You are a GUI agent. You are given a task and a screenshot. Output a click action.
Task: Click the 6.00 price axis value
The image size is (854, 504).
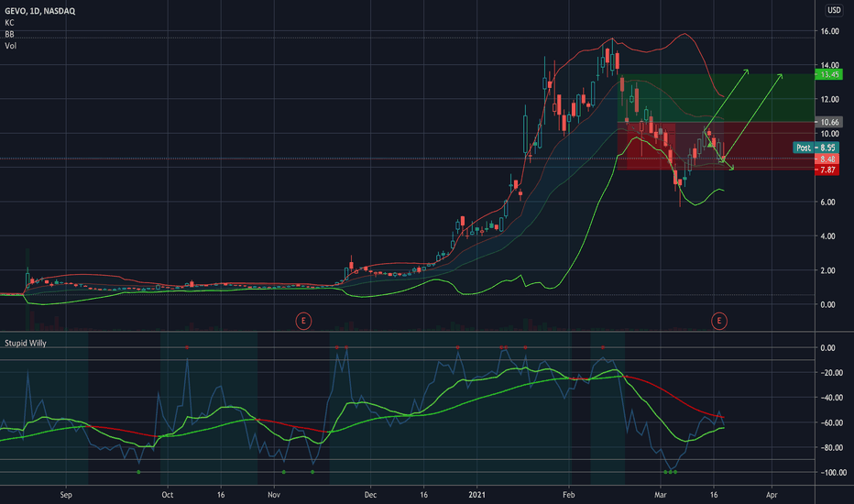tap(827, 203)
